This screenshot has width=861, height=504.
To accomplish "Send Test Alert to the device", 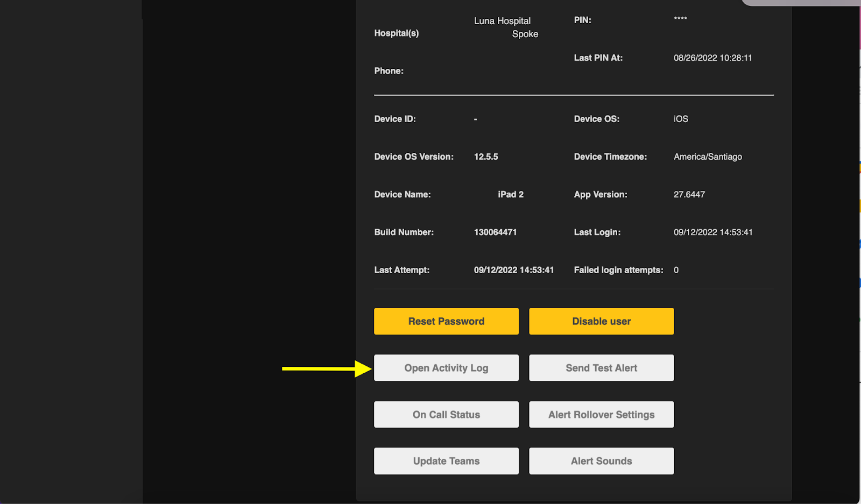I will [x=601, y=368].
